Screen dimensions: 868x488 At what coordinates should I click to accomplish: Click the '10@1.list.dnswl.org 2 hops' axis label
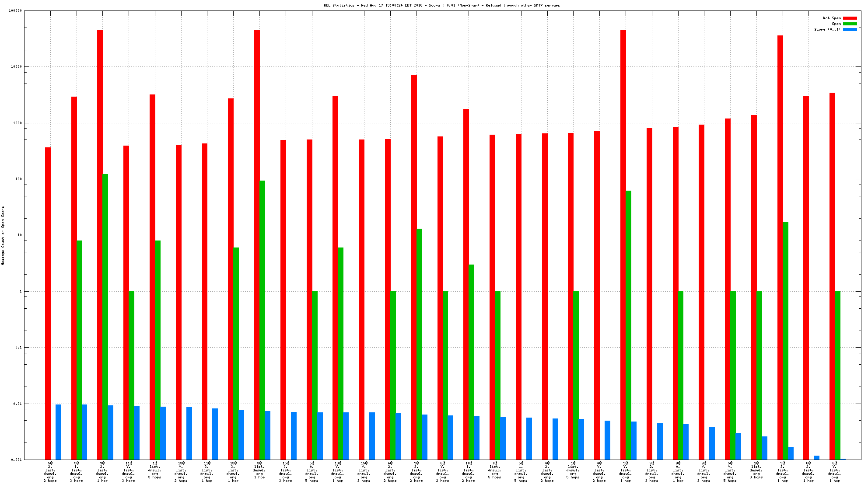(469, 472)
